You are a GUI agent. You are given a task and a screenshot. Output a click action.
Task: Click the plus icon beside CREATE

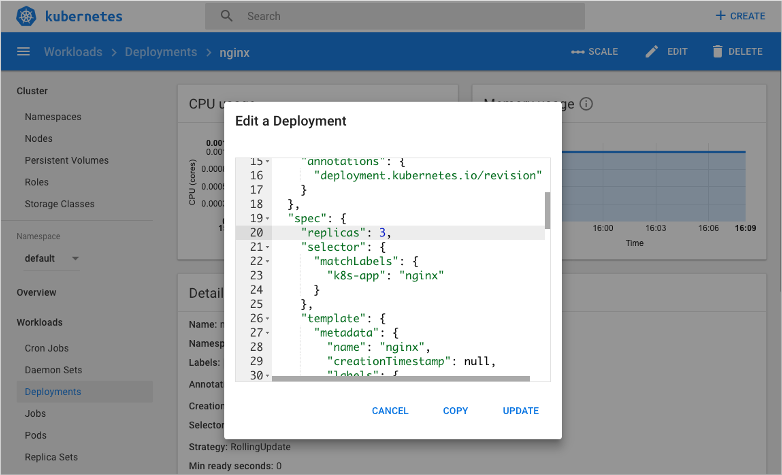click(x=720, y=16)
